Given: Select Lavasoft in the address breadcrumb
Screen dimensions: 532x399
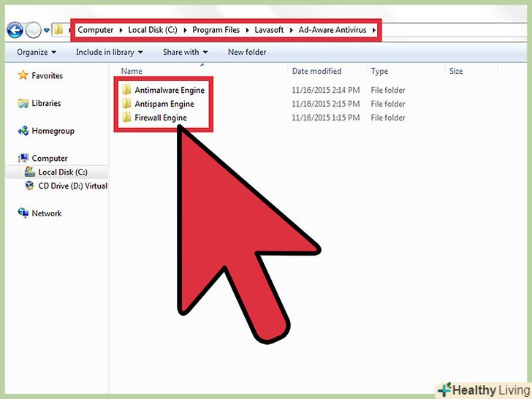Looking at the screenshot, I should click(269, 30).
